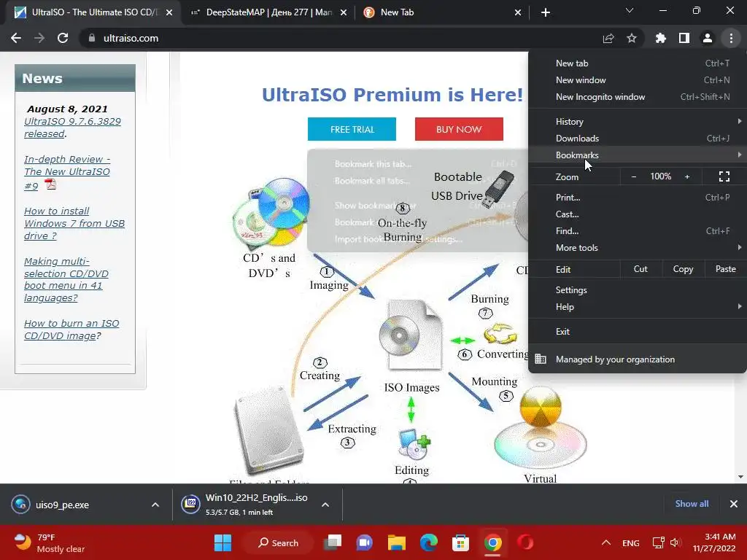This screenshot has height=560, width=747.
Task: Choose Exit in the Chrome menu
Action: [x=638, y=332]
